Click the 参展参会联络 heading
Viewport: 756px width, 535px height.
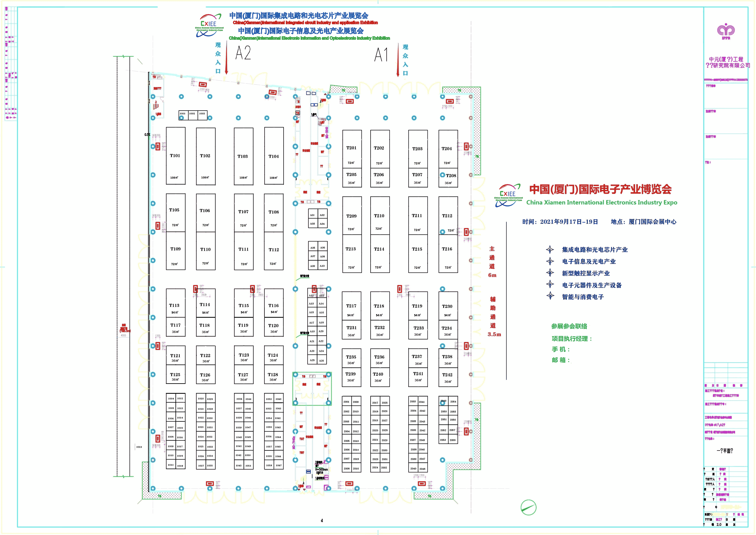tap(569, 326)
